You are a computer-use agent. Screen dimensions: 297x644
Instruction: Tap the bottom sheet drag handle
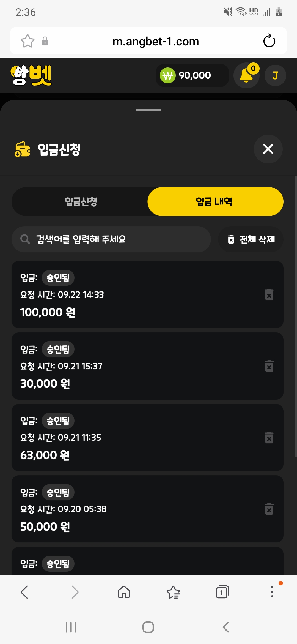coord(148,110)
